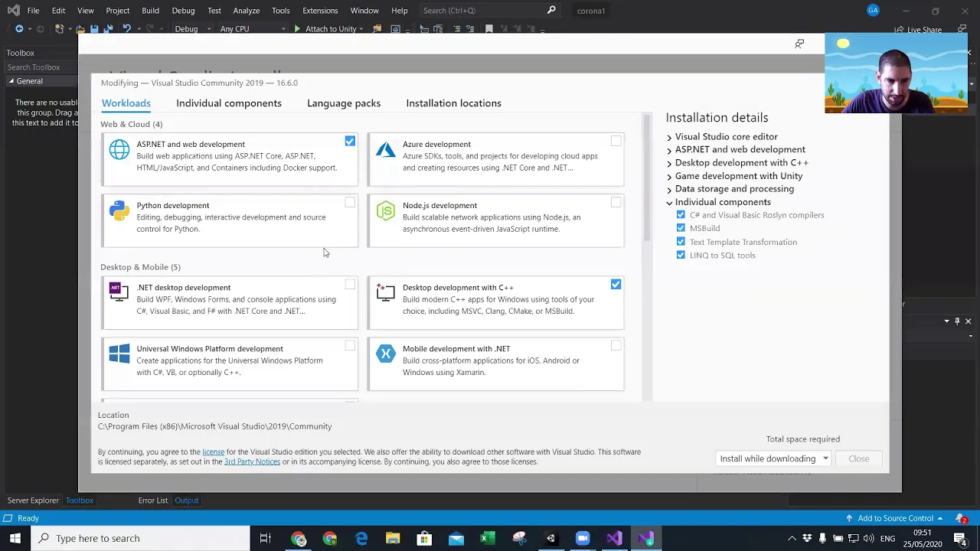Click the Azure development workload icon
The image size is (980, 551).
click(x=385, y=149)
